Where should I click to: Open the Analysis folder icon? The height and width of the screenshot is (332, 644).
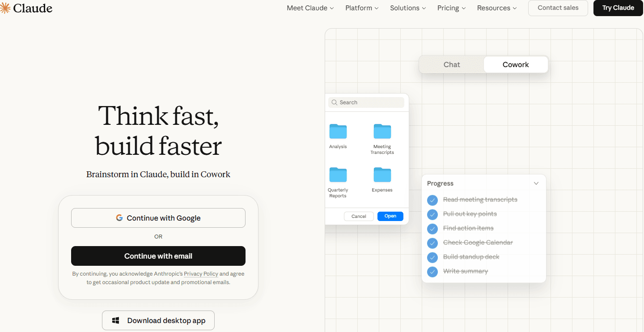click(x=338, y=132)
